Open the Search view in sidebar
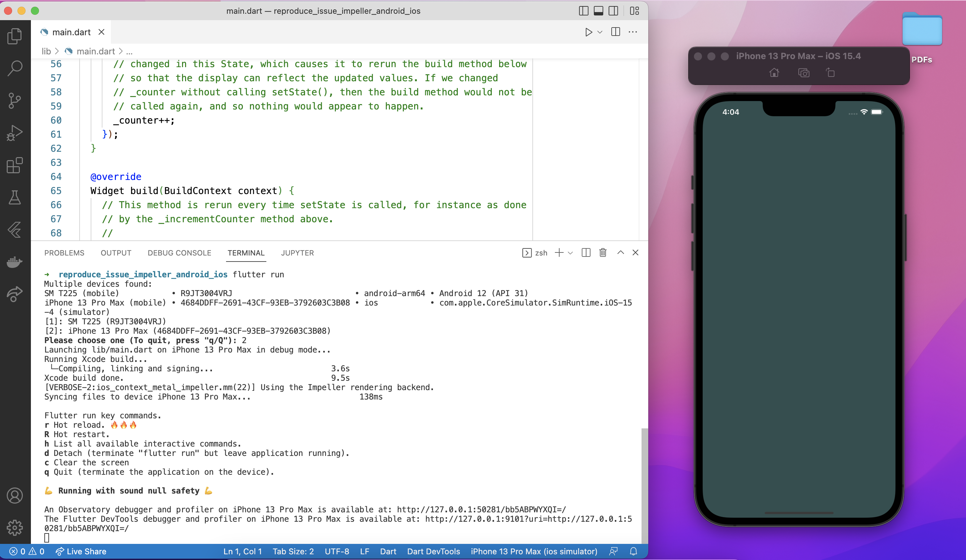The width and height of the screenshot is (966, 560). tap(14, 68)
